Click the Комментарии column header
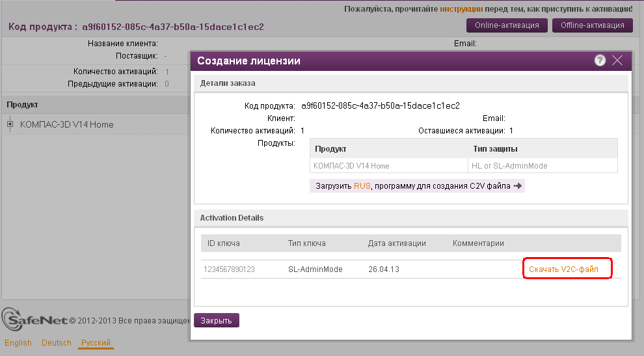The height and width of the screenshot is (356, 644). point(478,243)
